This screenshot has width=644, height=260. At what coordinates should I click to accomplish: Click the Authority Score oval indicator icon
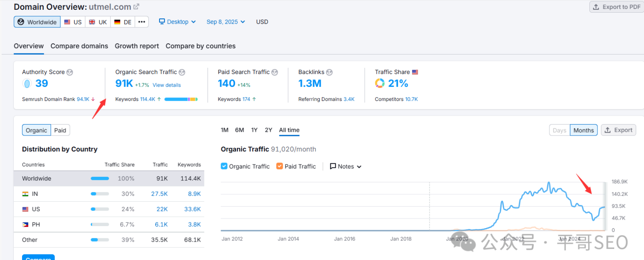click(27, 84)
